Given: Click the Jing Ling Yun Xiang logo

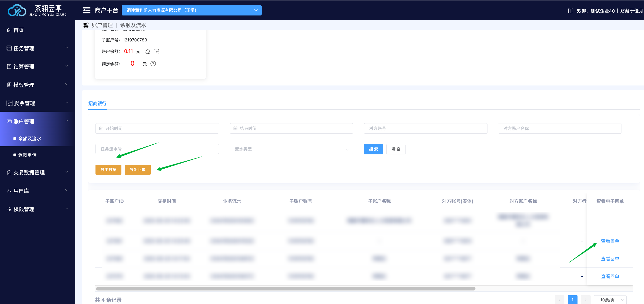Looking at the screenshot, I should pos(37,10).
